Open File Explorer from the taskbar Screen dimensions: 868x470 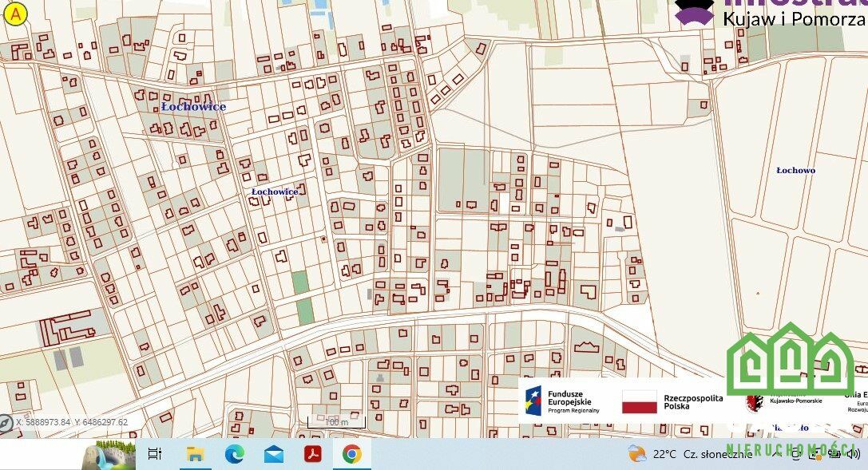pos(194,454)
